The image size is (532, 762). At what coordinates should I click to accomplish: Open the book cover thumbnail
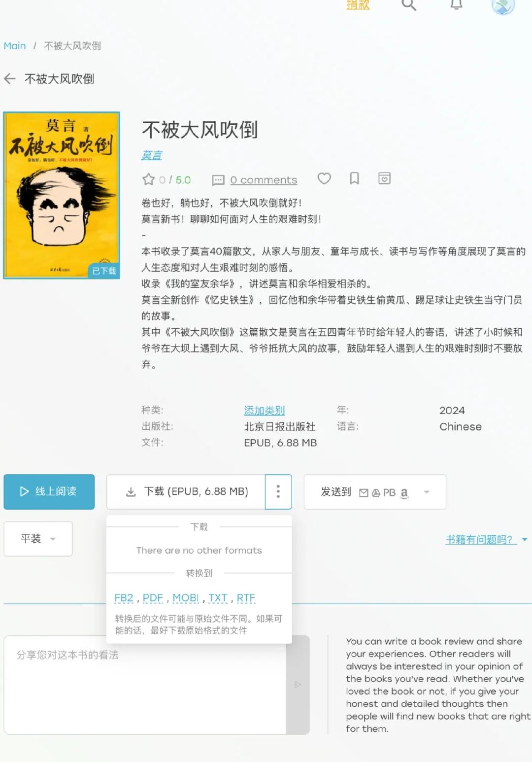pos(62,195)
